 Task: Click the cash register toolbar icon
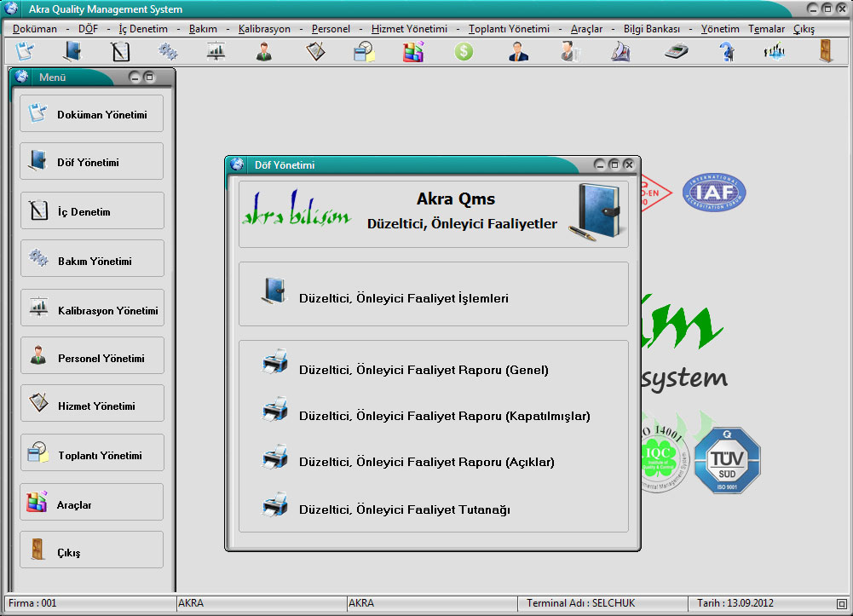677,52
